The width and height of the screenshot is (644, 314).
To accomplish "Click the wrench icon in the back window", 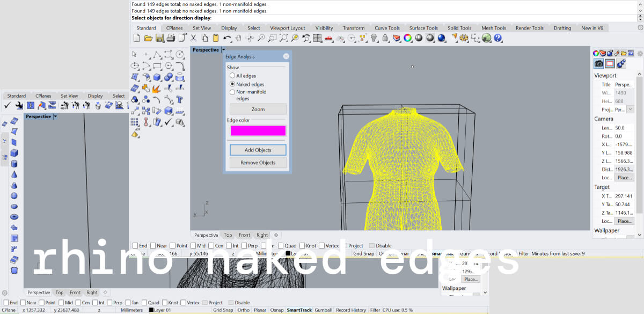I will (19, 105).
